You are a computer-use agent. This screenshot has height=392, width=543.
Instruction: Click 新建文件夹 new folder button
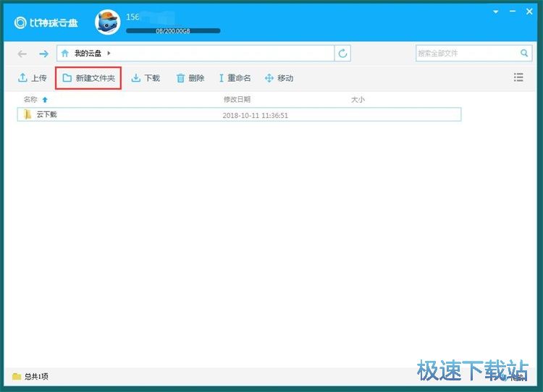pos(88,78)
